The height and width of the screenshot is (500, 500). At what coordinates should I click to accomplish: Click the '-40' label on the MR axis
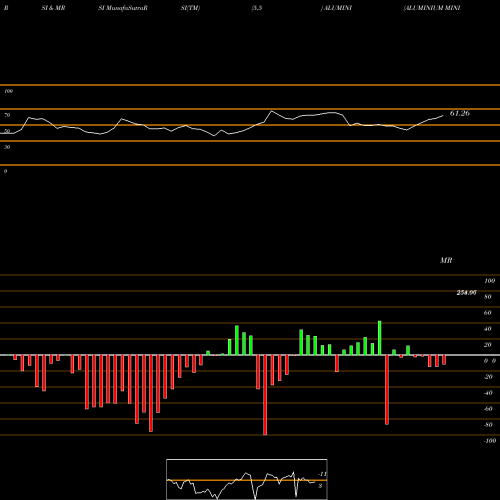pos(488,393)
